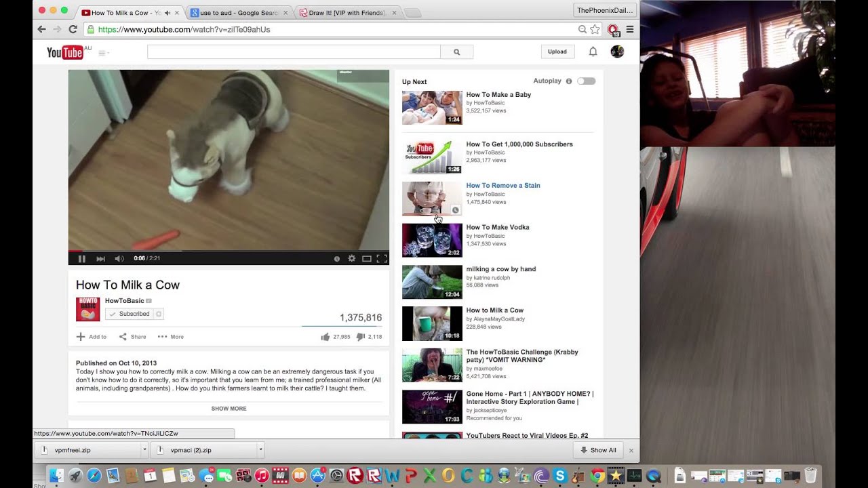Skip to the next video in the player
868x488 pixels.
[100, 258]
